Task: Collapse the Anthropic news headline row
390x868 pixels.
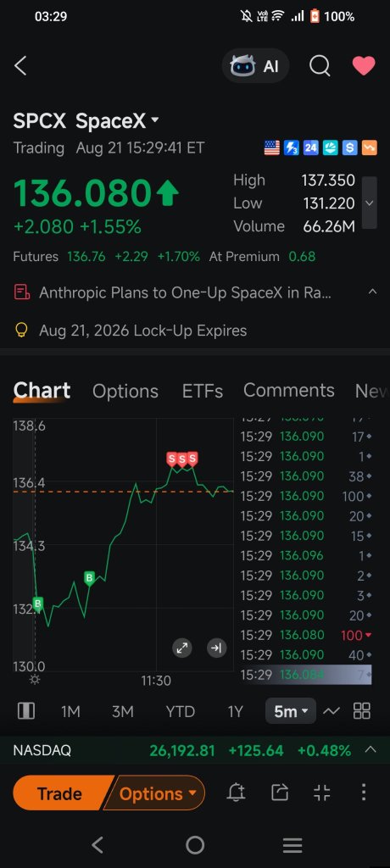Action: point(372,292)
